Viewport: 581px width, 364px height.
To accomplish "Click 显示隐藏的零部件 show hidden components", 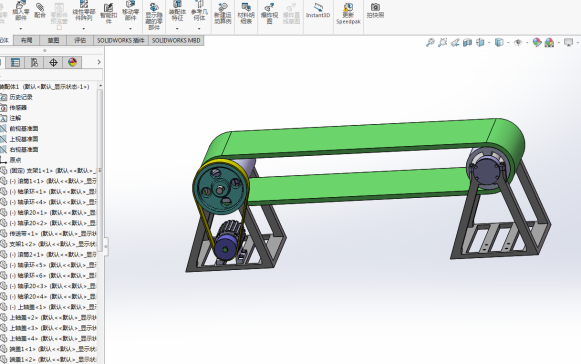I will [x=154, y=16].
